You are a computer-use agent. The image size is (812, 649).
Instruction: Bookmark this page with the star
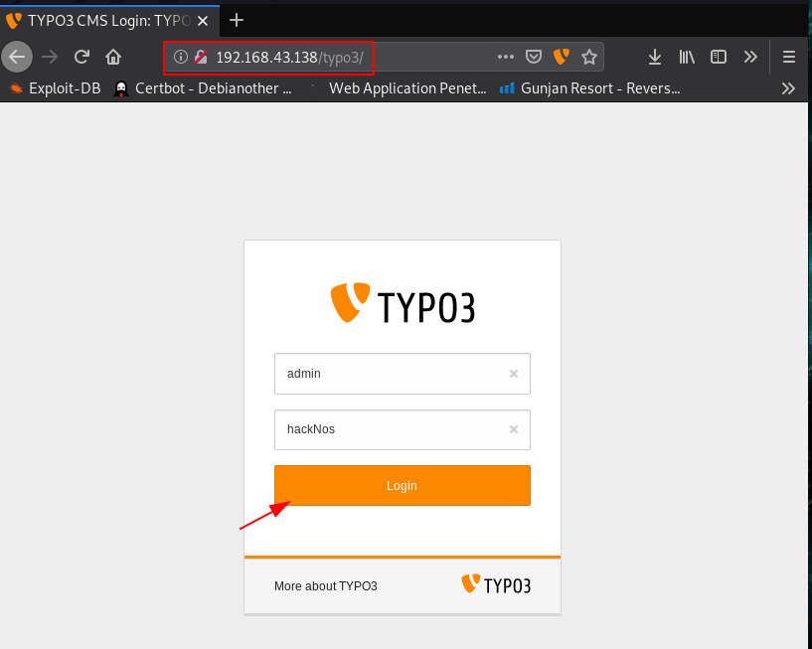(589, 57)
